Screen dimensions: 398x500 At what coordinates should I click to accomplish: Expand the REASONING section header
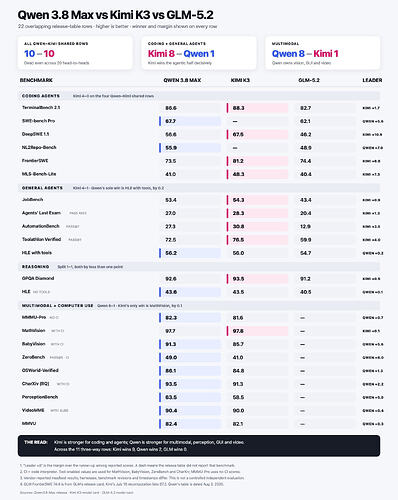click(x=199, y=267)
